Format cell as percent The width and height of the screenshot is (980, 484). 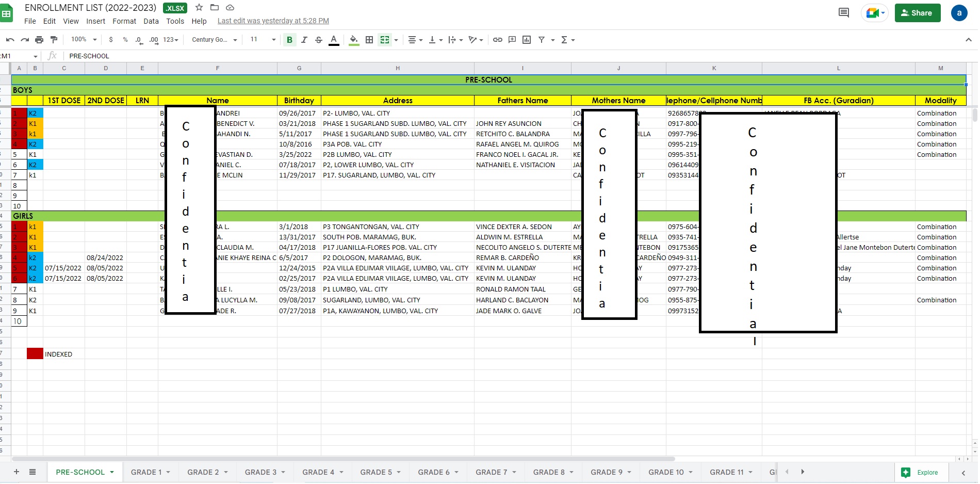pyautogui.click(x=125, y=40)
